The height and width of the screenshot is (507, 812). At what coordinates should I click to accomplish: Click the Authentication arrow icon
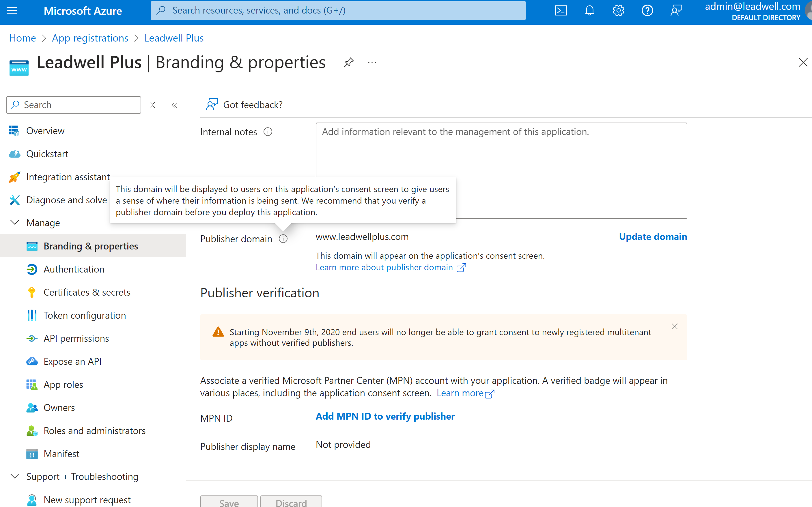[x=32, y=269]
